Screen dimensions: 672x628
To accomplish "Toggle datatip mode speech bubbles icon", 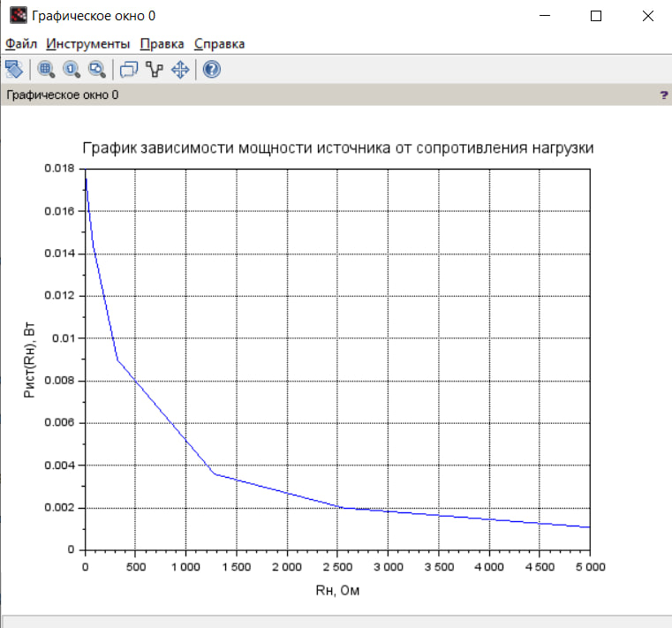I will click(129, 70).
